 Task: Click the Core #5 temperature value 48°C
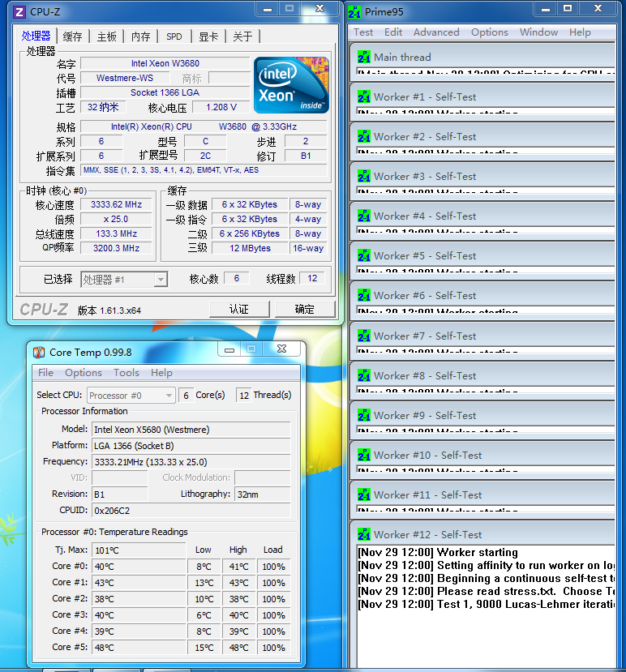pyautogui.click(x=139, y=648)
